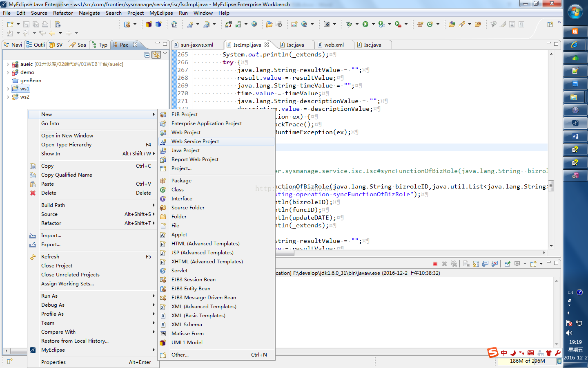Click the new Java package icon in toolbar
The width and height of the screenshot is (588, 368).
tap(420, 25)
